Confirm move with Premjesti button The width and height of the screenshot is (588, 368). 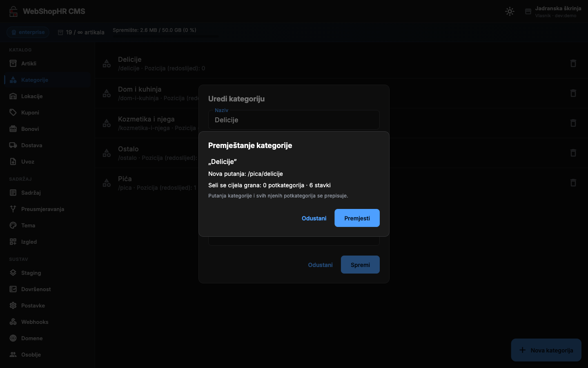point(357,218)
